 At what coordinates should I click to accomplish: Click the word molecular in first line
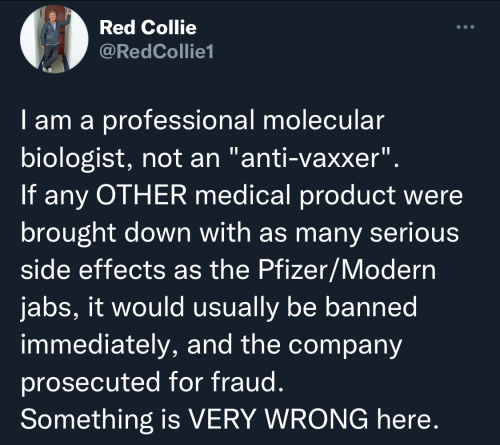323,120
